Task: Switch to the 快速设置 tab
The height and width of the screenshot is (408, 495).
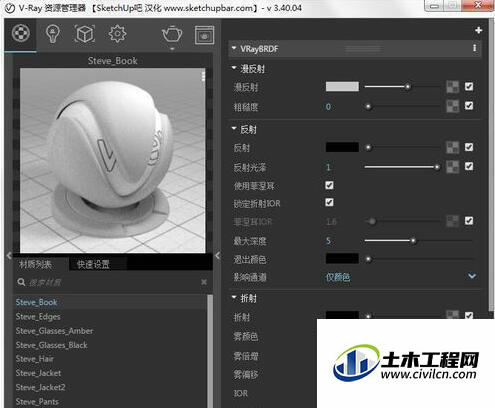Action: coord(93,265)
